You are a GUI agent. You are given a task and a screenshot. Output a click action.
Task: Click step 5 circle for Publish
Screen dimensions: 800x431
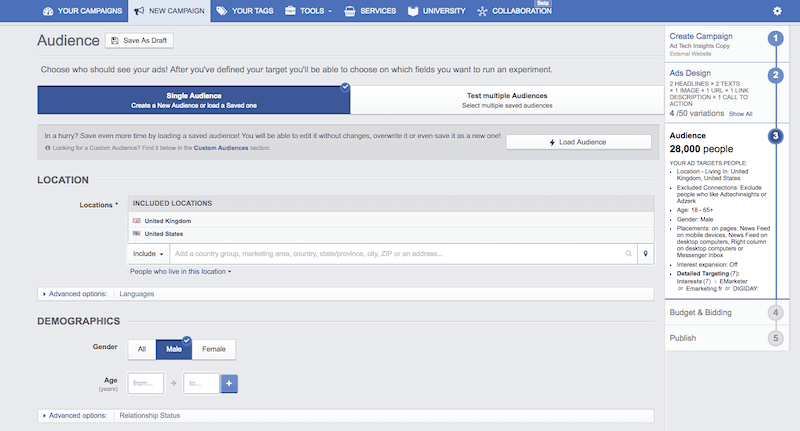776,338
